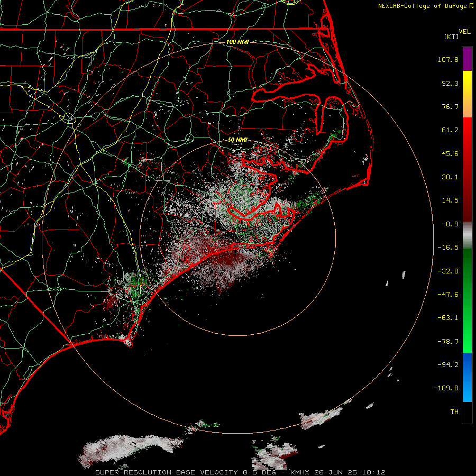Select the 92.3 scale value
The image size is (476, 476).
click(450, 83)
